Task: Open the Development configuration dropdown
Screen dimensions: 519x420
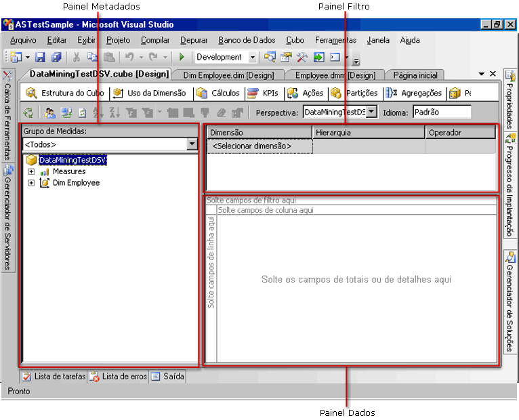Action: 253,58
